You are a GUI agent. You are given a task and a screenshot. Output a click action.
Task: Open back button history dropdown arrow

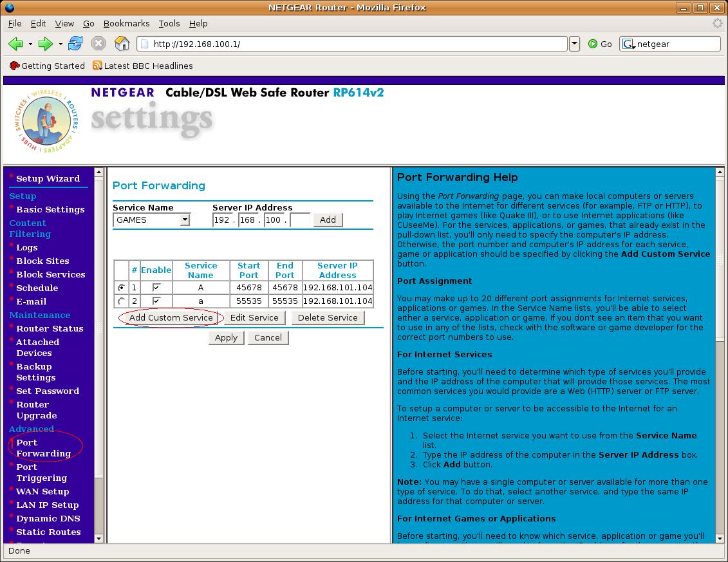pos(31,44)
